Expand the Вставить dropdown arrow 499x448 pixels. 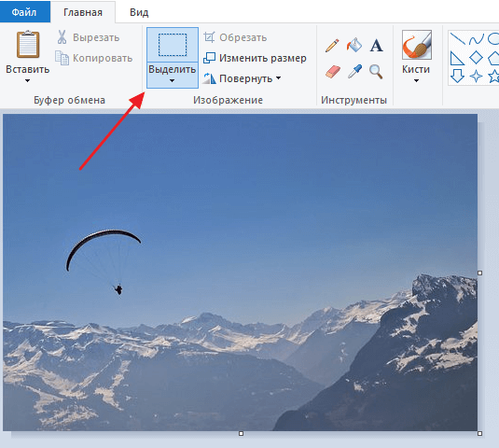tap(27, 81)
